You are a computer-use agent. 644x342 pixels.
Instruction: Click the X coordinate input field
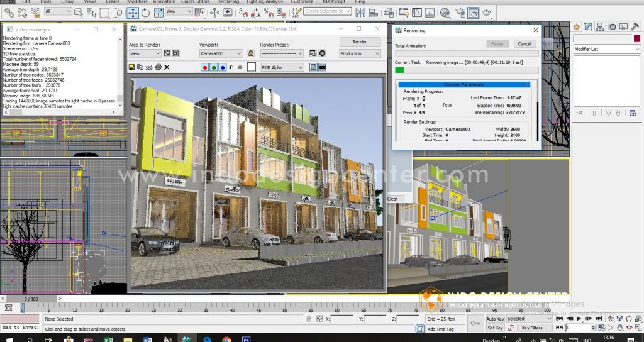(x=342, y=319)
